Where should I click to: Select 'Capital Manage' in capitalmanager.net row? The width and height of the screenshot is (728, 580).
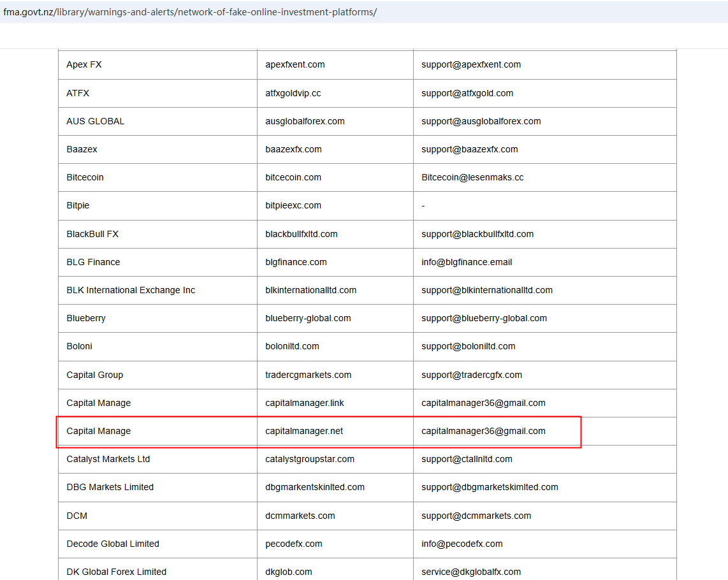point(158,431)
